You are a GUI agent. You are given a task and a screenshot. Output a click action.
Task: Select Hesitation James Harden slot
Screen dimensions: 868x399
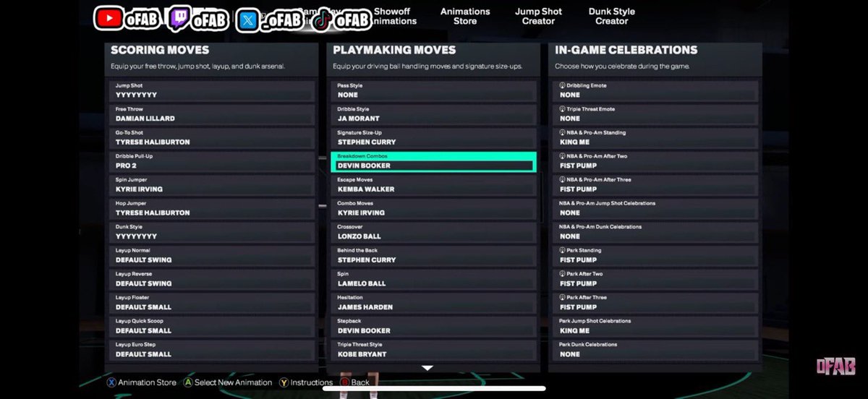tap(434, 303)
